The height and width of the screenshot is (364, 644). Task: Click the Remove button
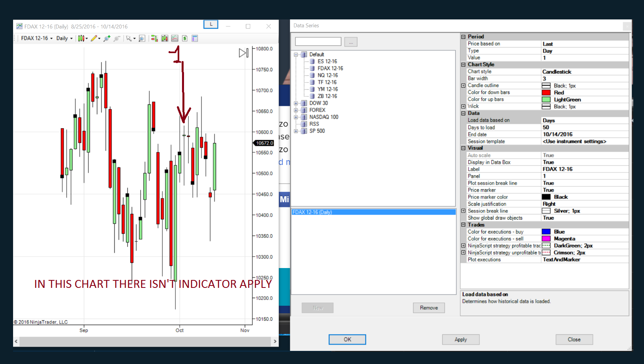[429, 308]
